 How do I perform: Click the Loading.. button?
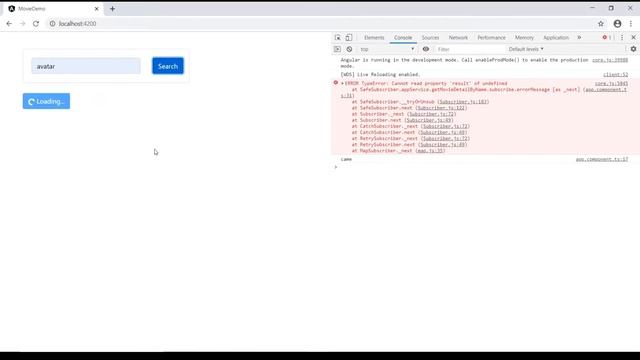pyautogui.click(x=46, y=101)
